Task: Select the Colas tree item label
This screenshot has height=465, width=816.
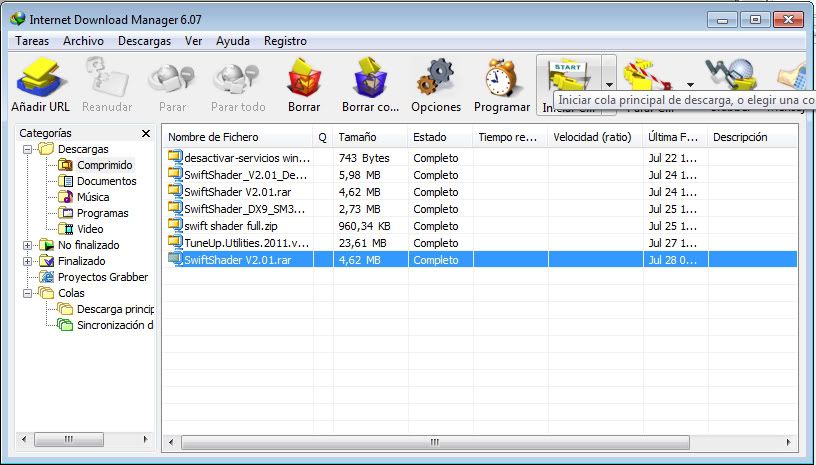Action: click(x=71, y=293)
